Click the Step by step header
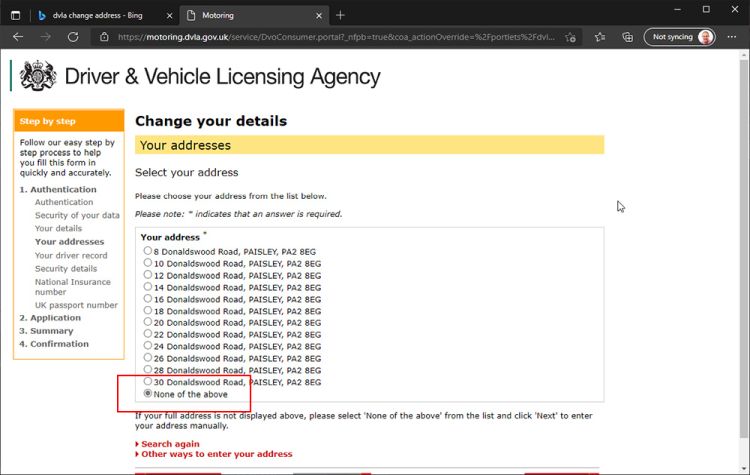This screenshot has width=750, height=475. tap(69, 121)
